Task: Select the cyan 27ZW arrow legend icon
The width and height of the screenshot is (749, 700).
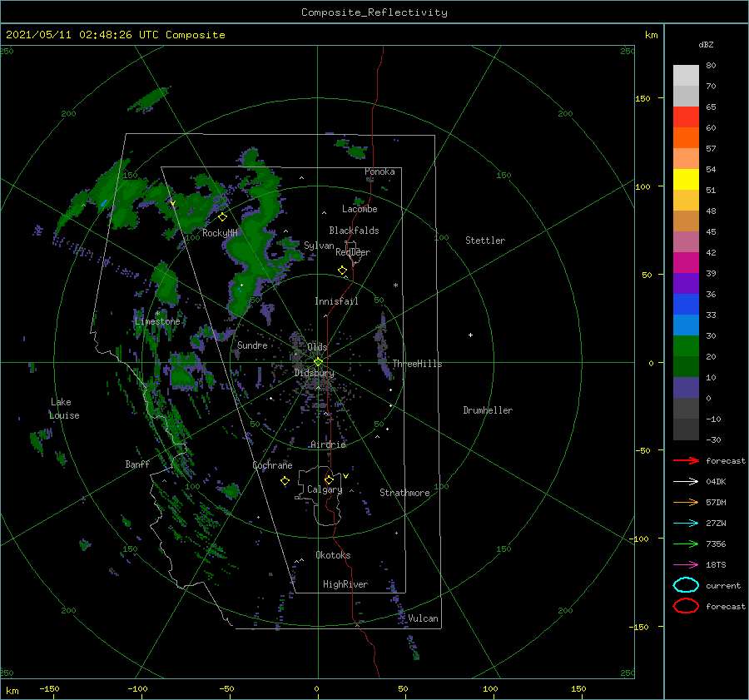Action: (x=686, y=524)
